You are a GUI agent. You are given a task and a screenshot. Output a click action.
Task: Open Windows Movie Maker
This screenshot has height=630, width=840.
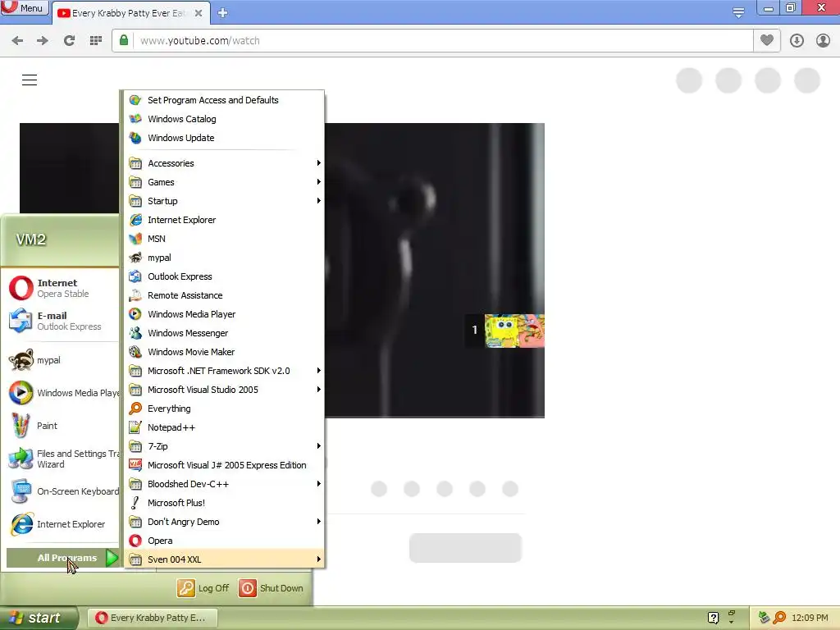(223, 352)
